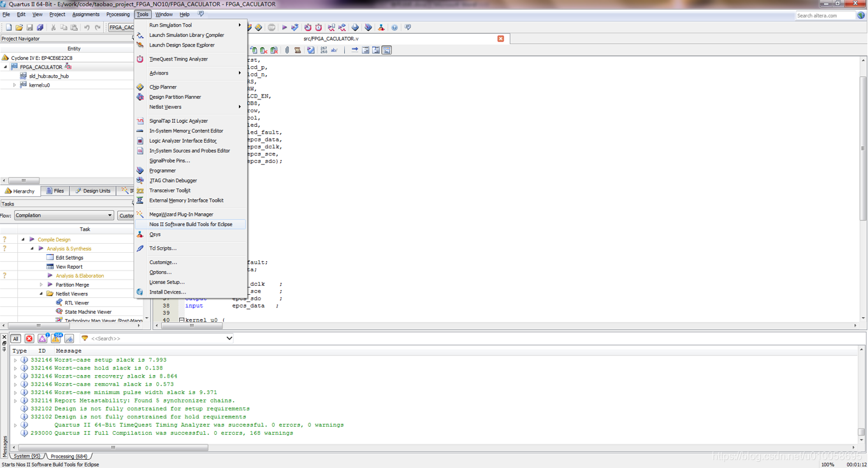This screenshot has height=468, width=868.
Task: Start compilation with the purple play icon
Action: pyautogui.click(x=285, y=27)
